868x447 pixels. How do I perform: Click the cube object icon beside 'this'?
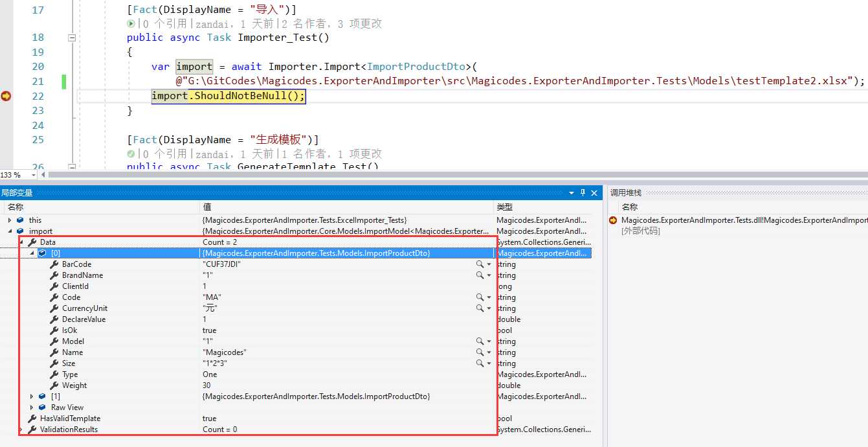point(21,220)
